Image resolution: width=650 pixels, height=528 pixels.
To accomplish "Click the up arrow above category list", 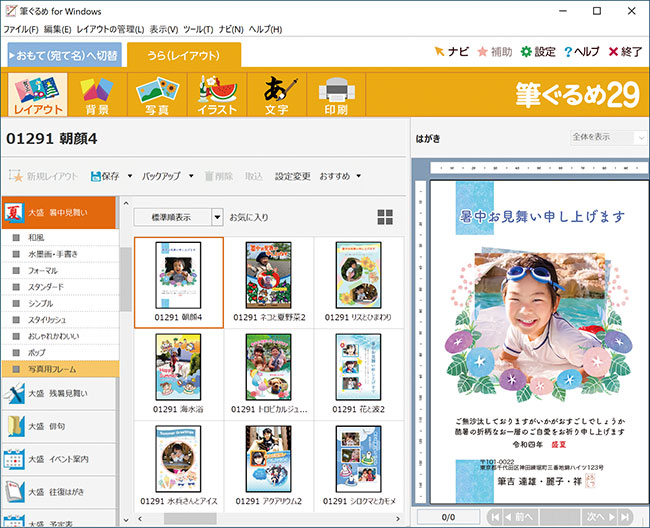I will 126,203.
